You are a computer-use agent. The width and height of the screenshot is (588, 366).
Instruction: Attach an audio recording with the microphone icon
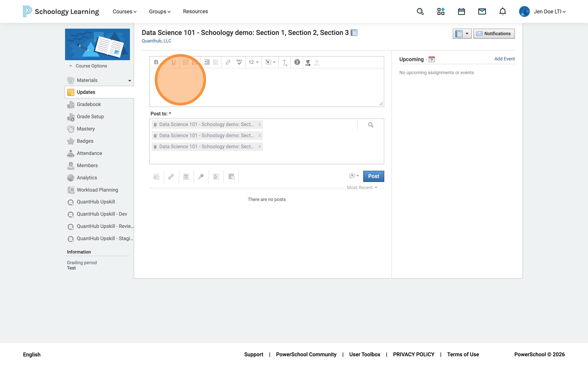(x=201, y=177)
